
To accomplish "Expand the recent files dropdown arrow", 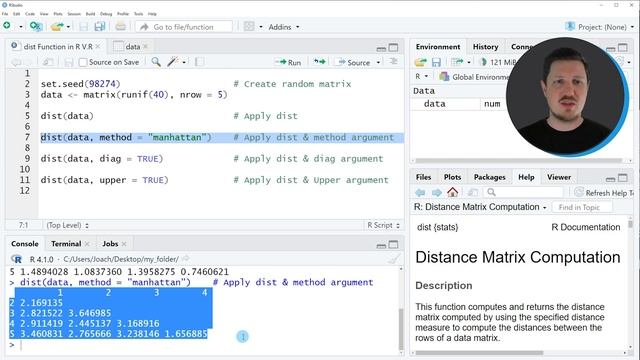I will pyautogui.click(x=69, y=27).
